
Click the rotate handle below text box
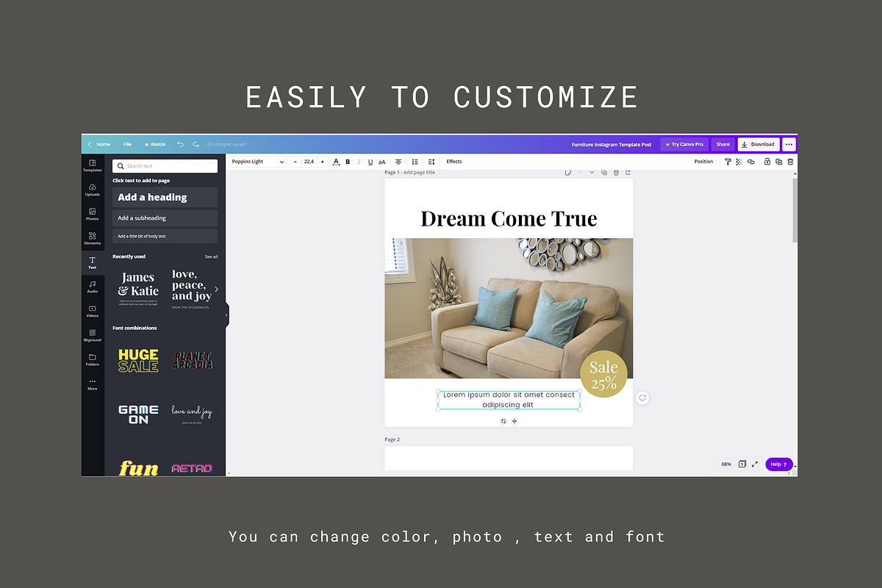(503, 421)
